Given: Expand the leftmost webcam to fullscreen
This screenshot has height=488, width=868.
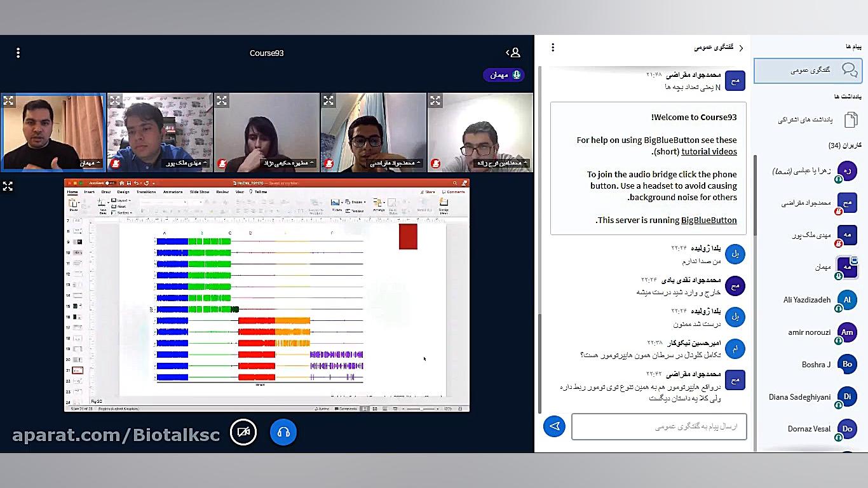Looking at the screenshot, I should (9, 100).
